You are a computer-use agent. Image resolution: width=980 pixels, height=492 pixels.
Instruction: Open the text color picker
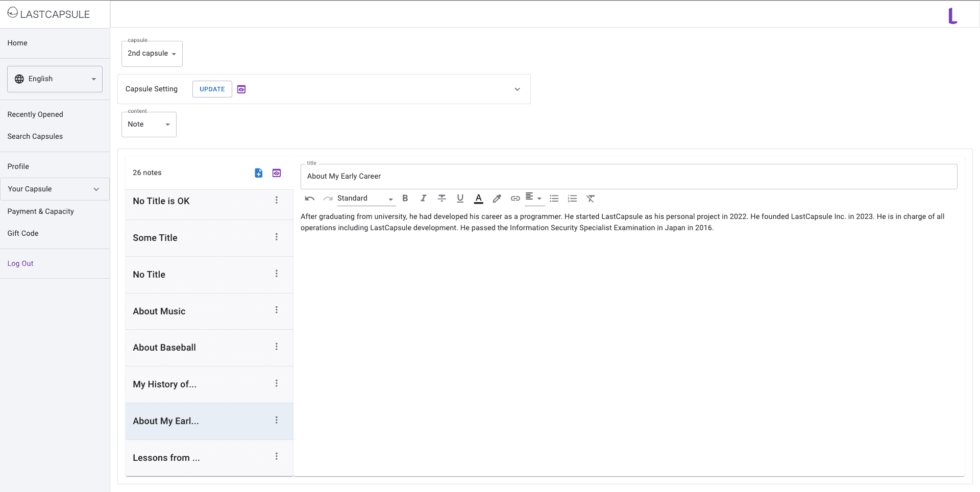point(478,199)
